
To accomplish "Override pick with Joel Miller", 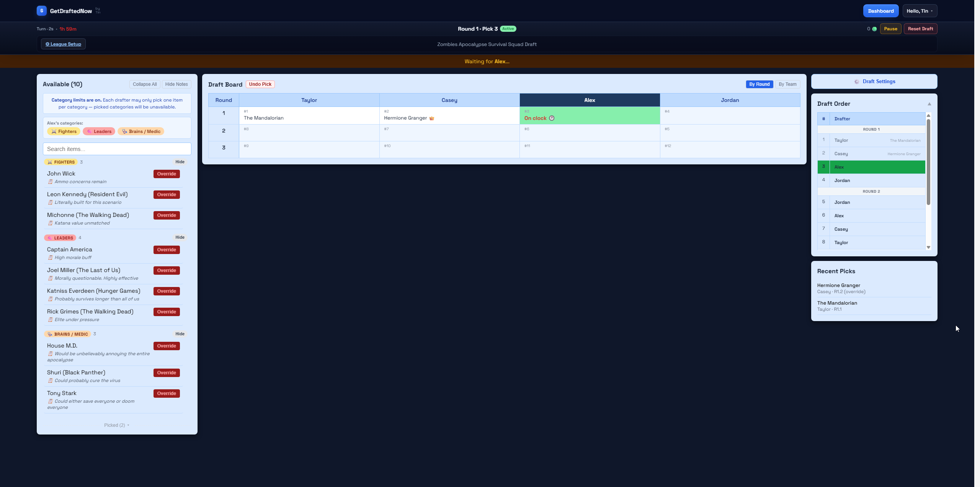I will 167,271.
